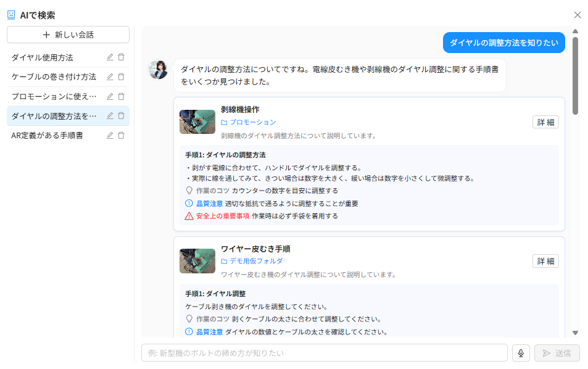The image size is (588, 369).
Task: Click the folder icon beside プロモーション
Action: click(x=224, y=122)
